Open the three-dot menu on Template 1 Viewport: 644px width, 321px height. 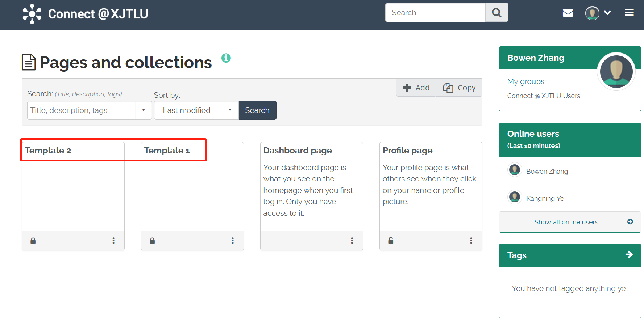[x=233, y=241]
